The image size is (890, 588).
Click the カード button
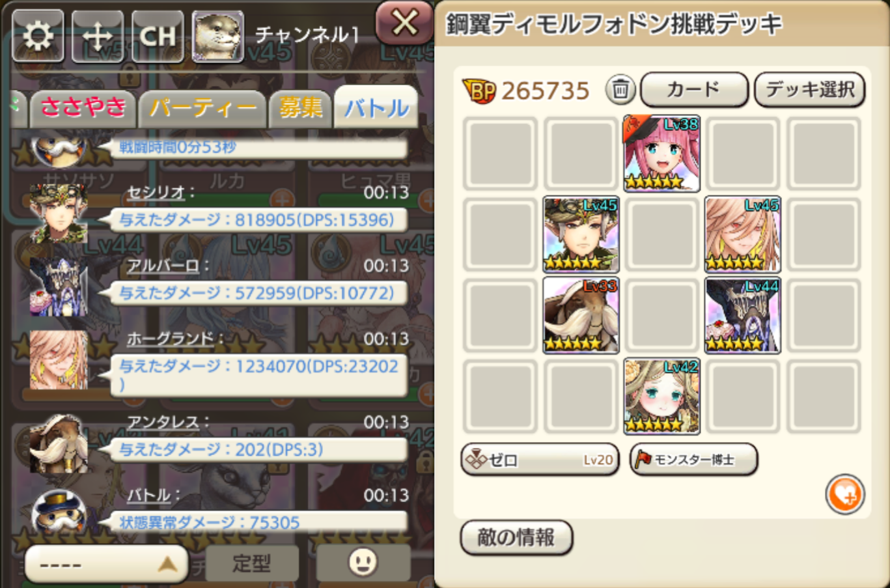(694, 89)
